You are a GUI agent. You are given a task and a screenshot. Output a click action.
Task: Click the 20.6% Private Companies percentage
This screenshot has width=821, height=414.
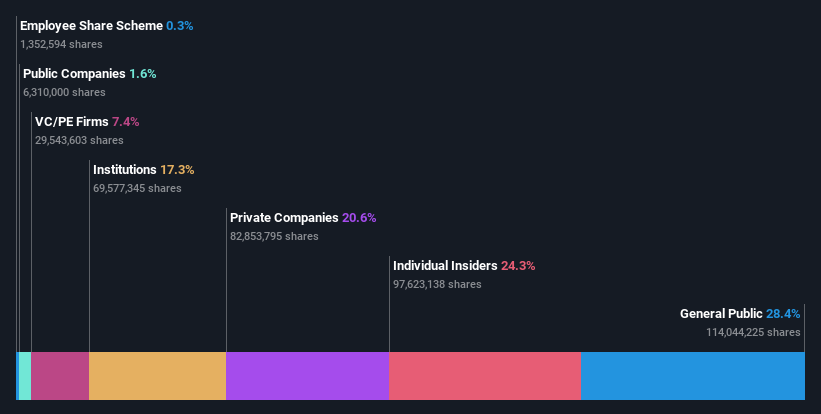pyautogui.click(x=359, y=217)
